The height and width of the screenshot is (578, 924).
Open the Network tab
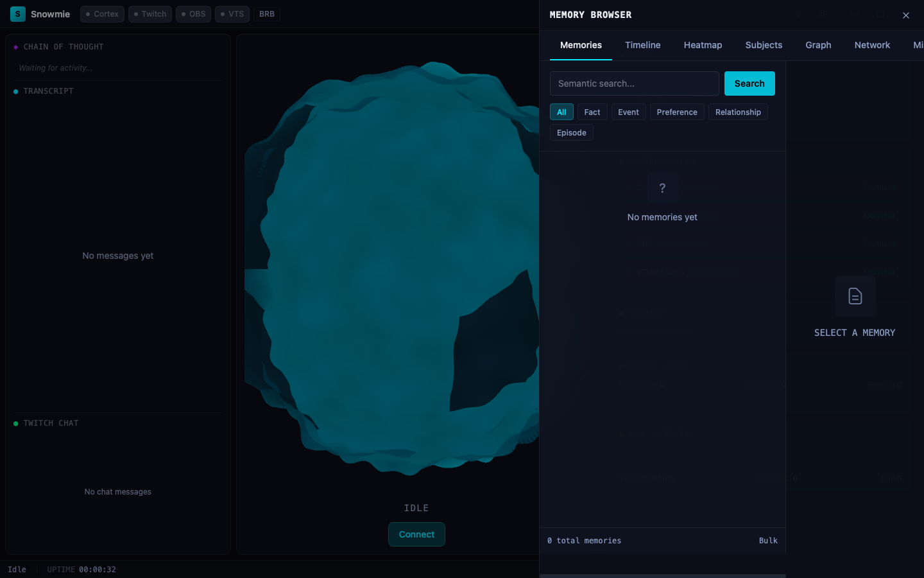click(x=872, y=45)
